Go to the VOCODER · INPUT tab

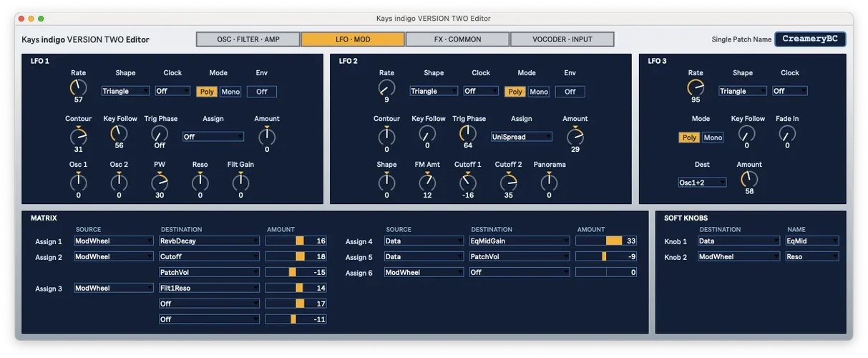562,39
